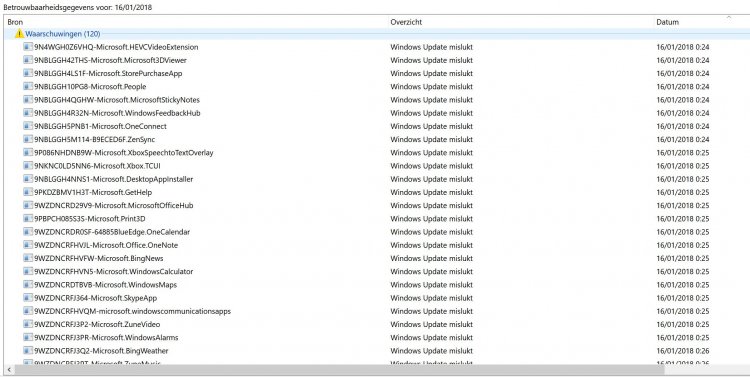Screen dimensions: 750x377
Task: Select the microsoft.windowscommunicationsapps row
Action: tap(375, 311)
